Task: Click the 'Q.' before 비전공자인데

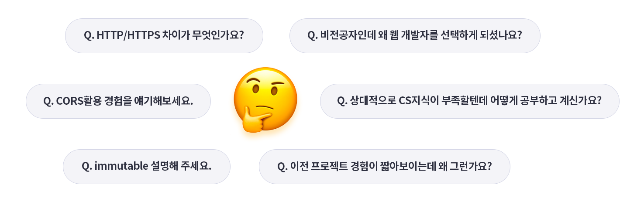Action: [313, 35]
